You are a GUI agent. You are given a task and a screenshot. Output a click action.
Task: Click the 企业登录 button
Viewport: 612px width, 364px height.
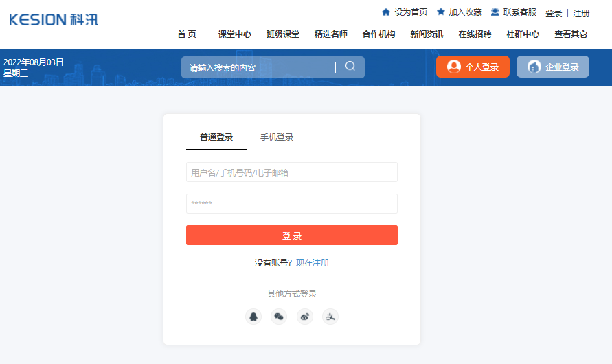553,67
